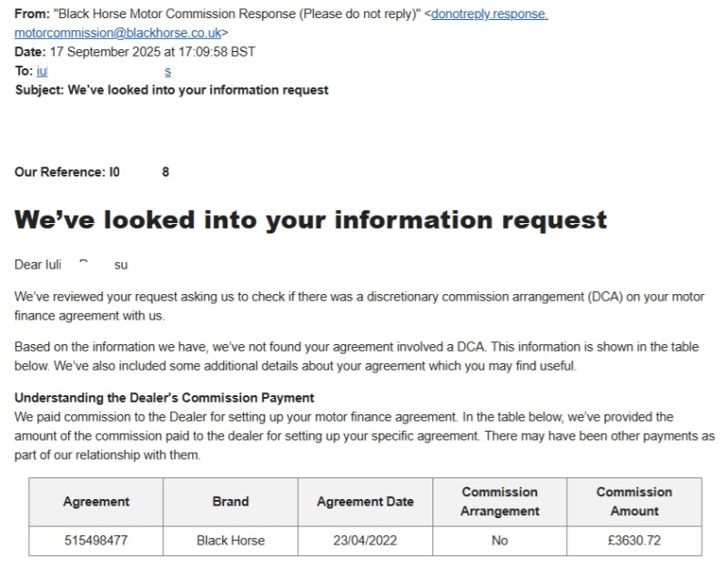Viewport: 728px width, 570px height.
Task: Click the Commission Amount column header
Action: [x=633, y=502]
